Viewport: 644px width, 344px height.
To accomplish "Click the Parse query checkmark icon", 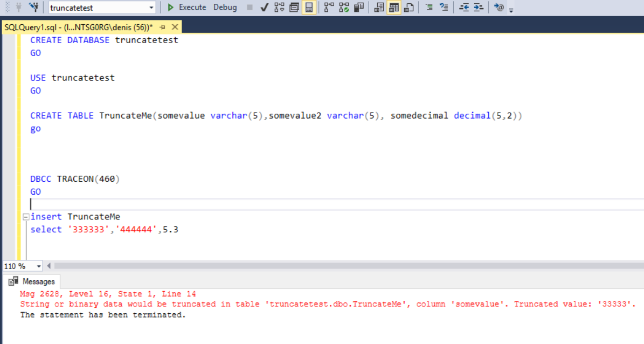I will click(264, 7).
